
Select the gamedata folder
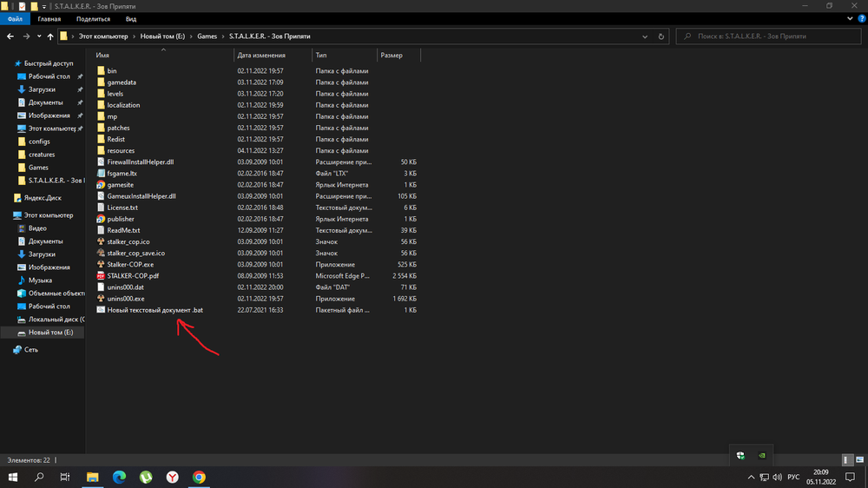(x=122, y=82)
